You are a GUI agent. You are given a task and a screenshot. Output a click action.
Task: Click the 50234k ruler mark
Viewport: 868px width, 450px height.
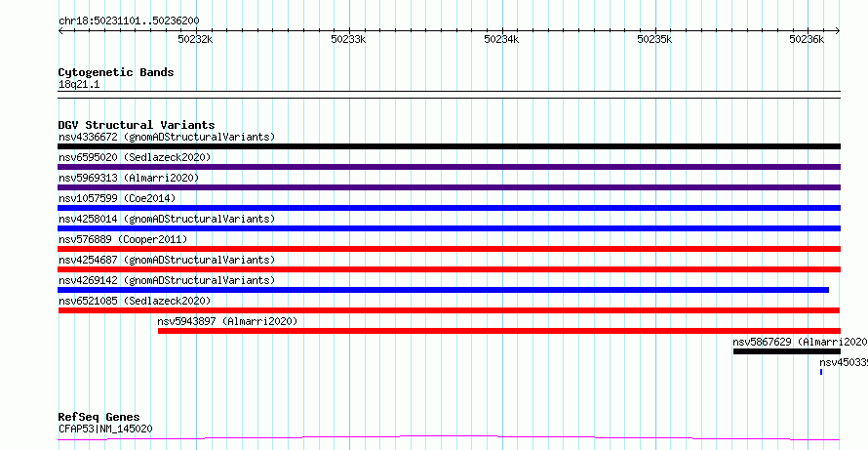(x=501, y=39)
